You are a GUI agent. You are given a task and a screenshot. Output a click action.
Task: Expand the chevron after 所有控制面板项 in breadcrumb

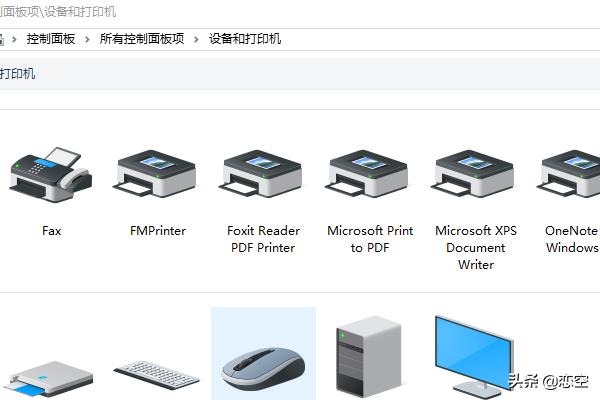[x=196, y=39]
